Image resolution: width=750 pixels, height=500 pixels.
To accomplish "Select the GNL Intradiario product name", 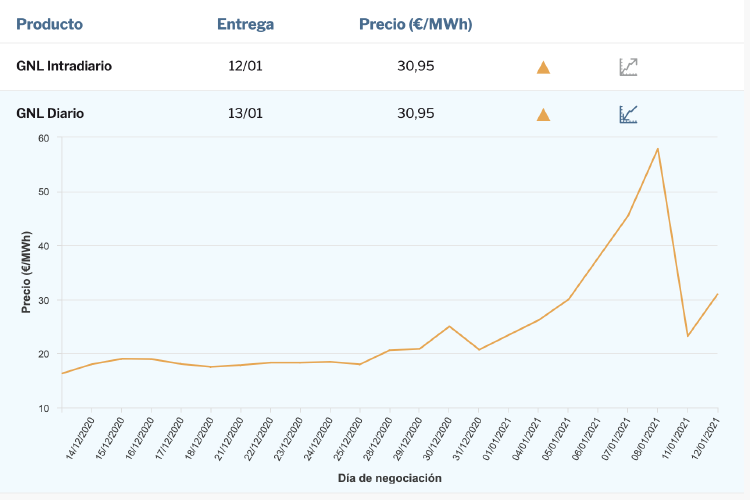I will (x=64, y=66).
